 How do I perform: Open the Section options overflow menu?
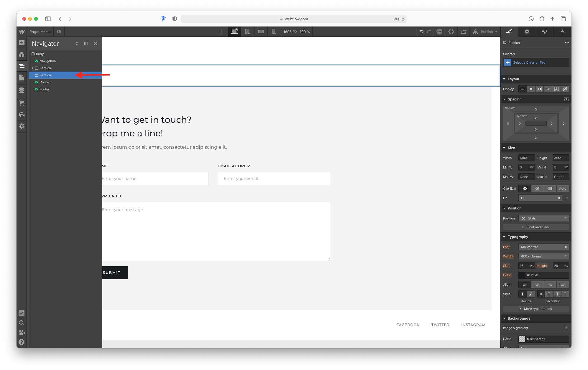567,43
